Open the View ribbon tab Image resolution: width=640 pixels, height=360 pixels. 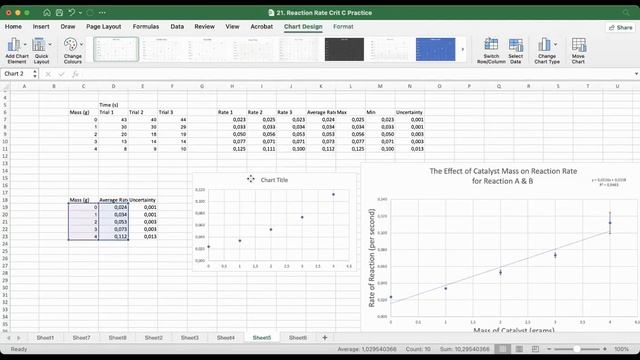click(232, 27)
